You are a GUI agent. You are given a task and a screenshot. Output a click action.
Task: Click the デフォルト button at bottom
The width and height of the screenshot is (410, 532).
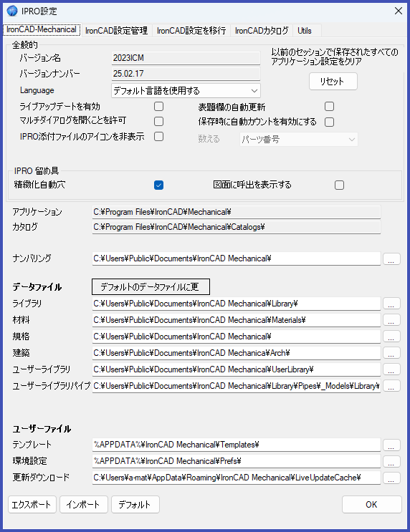(x=135, y=505)
